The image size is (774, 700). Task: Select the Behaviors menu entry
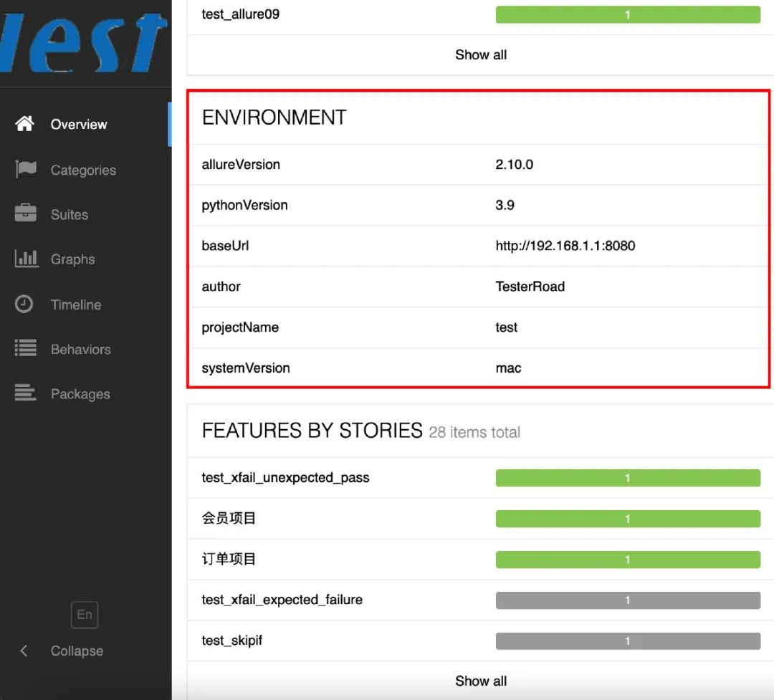80,349
